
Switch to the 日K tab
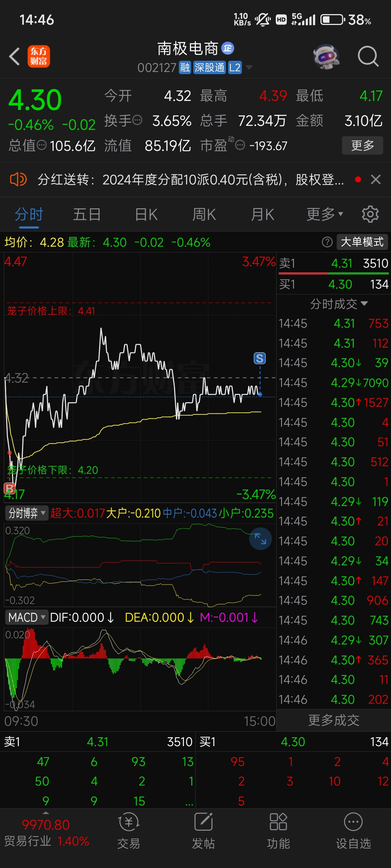pos(146,215)
